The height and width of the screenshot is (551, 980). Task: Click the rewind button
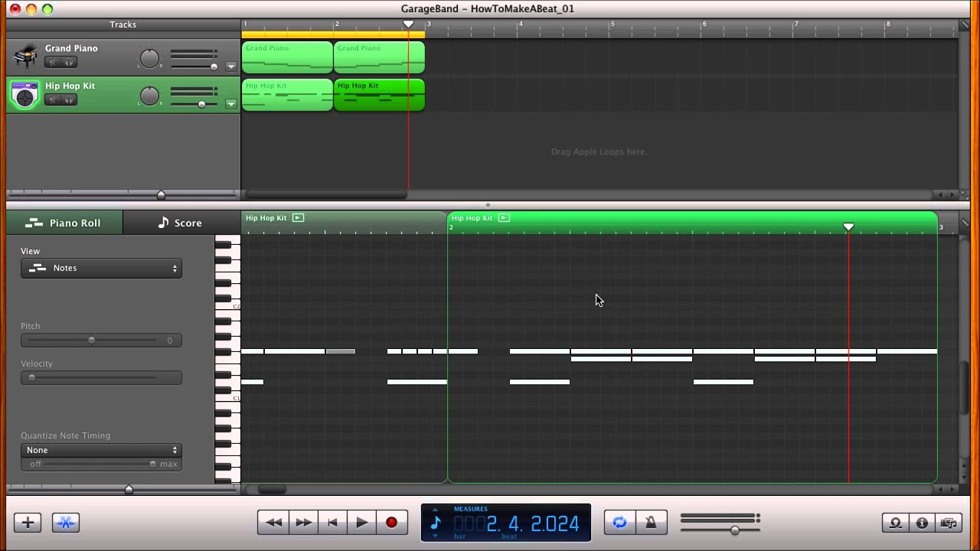pos(273,523)
